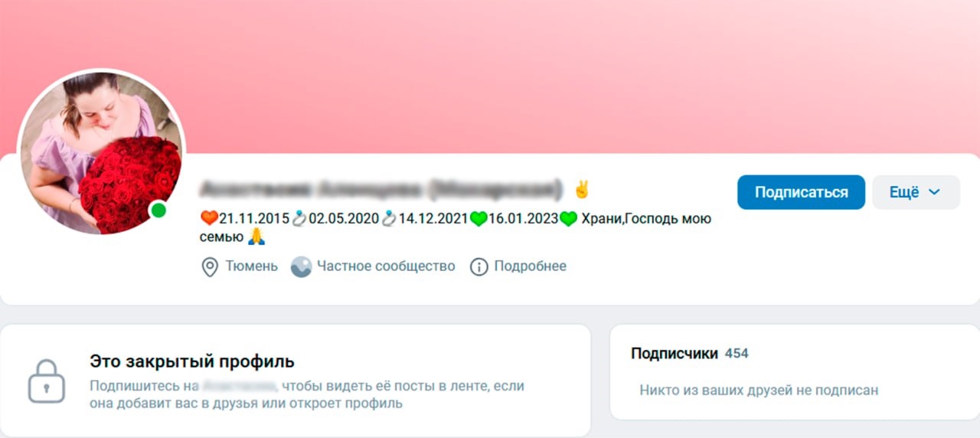Click the info circle icon near Подробнее
The height and width of the screenshot is (438, 980).
479,266
